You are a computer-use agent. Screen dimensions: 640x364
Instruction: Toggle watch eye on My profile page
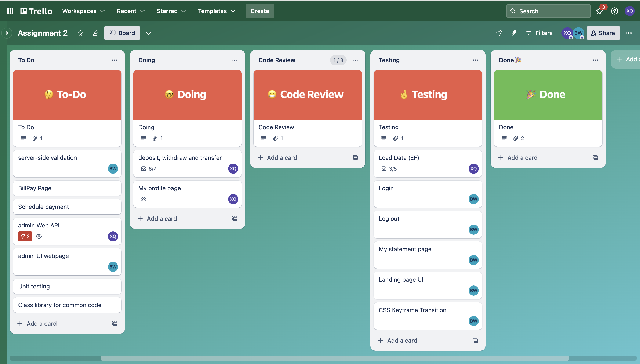(x=143, y=199)
